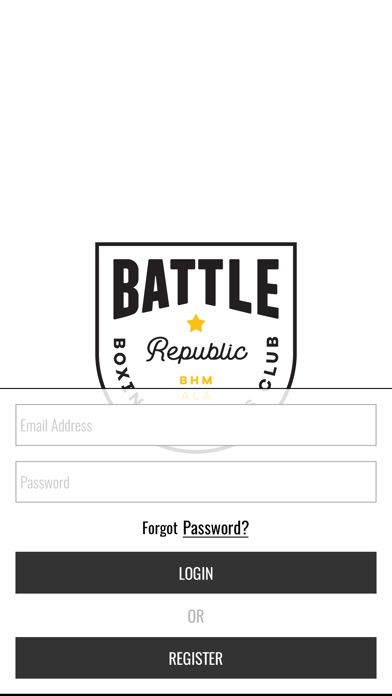392x696 pixels.
Task: Click the word Forgot above the LOGIN button
Action: point(160,528)
